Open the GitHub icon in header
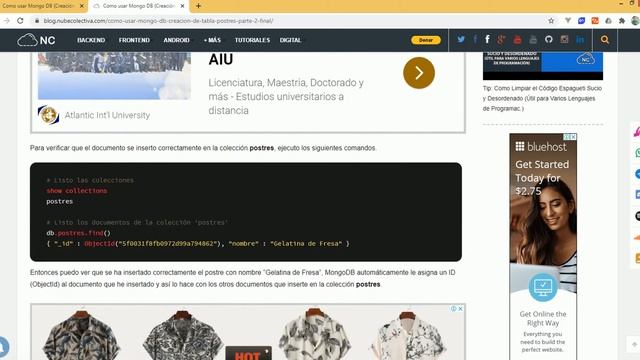Image resolution: width=640 pixels, height=360 pixels. pos(549,40)
